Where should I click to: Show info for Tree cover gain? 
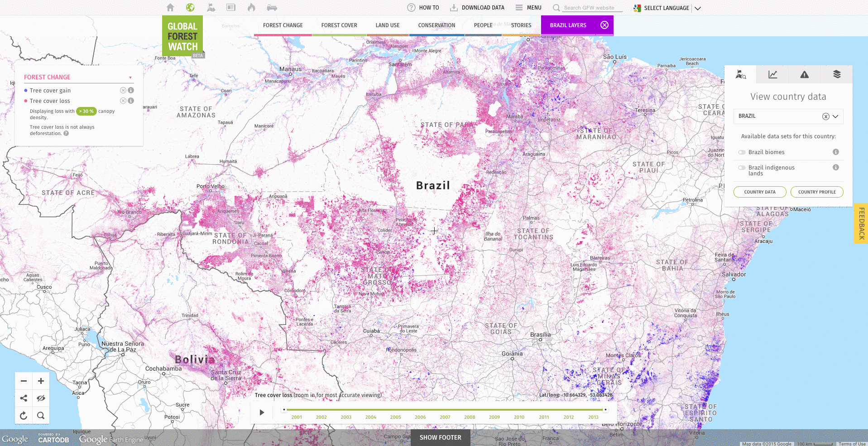pos(131,90)
